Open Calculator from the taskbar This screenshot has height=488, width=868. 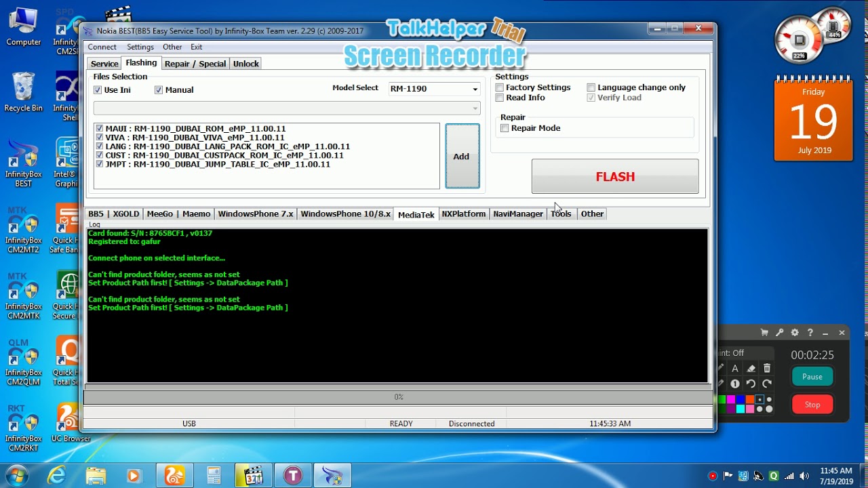tap(214, 476)
